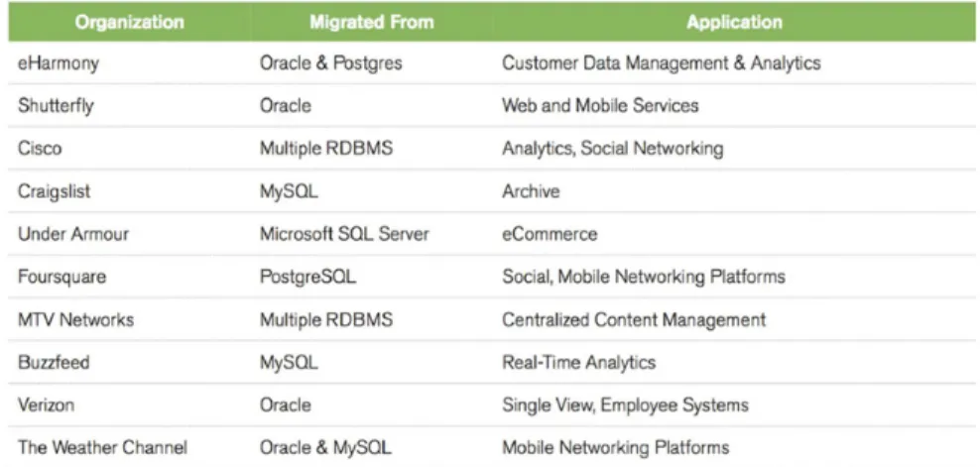Image resolution: width=980 pixels, height=467 pixels.
Task: Click the MTV Networks entry
Action: coord(75,319)
